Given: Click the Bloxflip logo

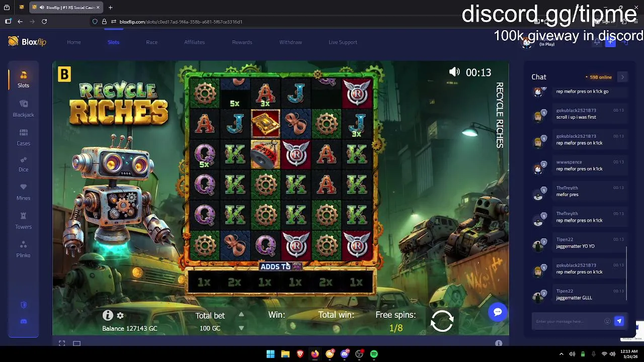Looking at the screenshot, I should tap(27, 42).
